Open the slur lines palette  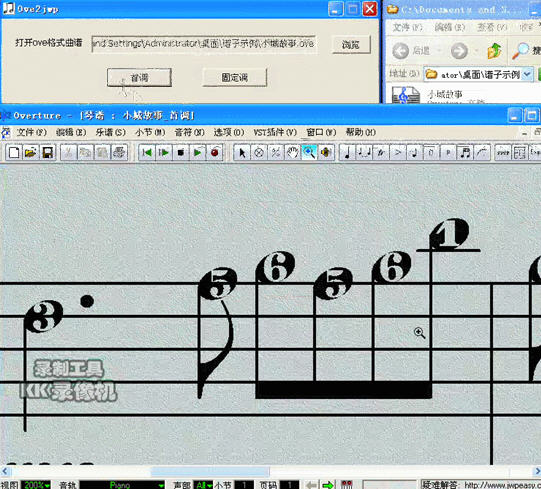[x=482, y=153]
